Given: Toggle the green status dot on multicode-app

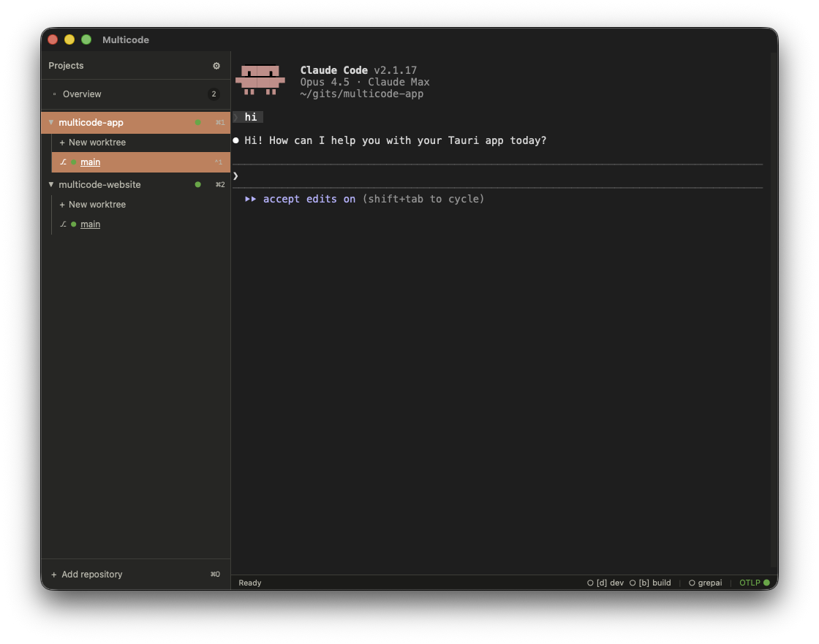Looking at the screenshot, I should 197,122.
